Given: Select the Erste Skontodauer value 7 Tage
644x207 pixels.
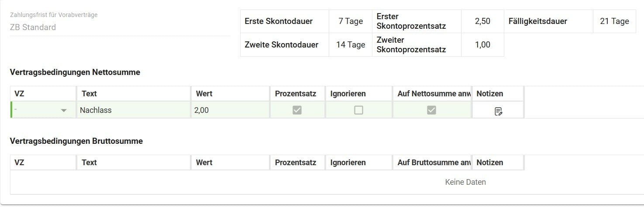Looking at the screenshot, I should point(351,21).
